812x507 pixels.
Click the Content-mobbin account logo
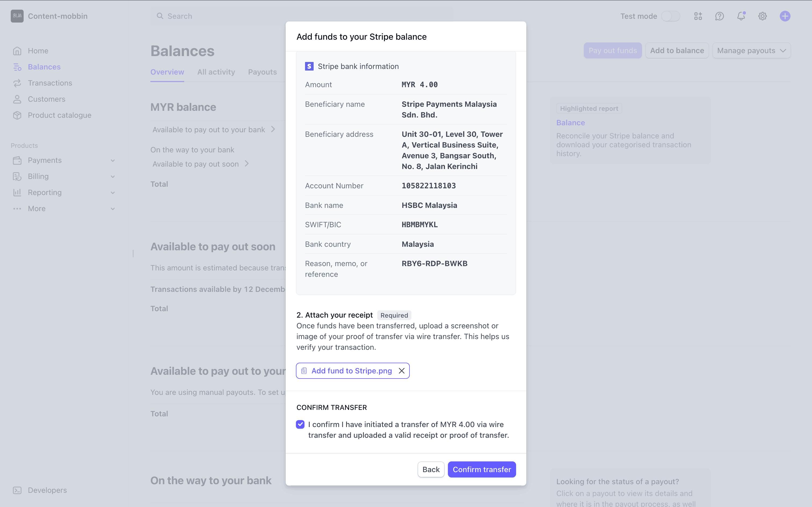(17, 16)
